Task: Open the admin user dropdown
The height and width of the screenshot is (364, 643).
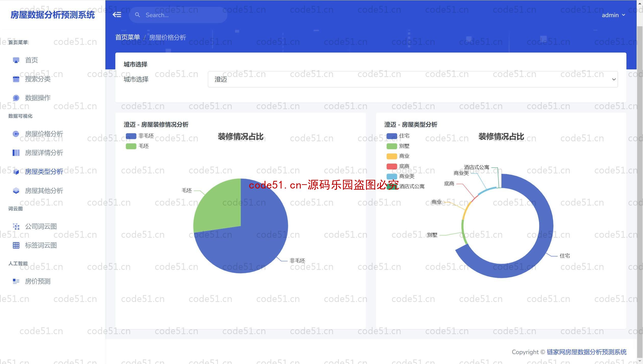Action: (613, 15)
